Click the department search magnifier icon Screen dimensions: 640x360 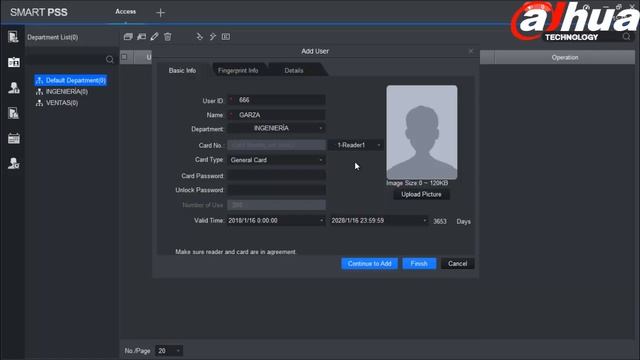coord(109,59)
